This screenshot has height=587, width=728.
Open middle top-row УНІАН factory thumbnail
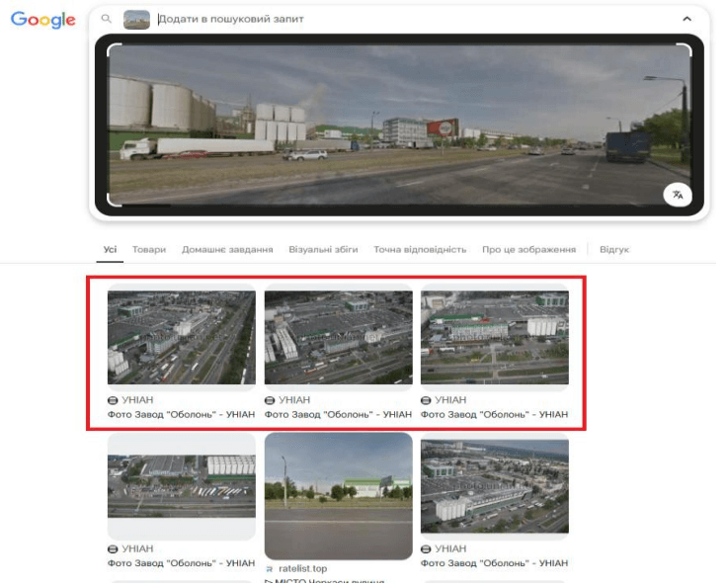pos(339,338)
